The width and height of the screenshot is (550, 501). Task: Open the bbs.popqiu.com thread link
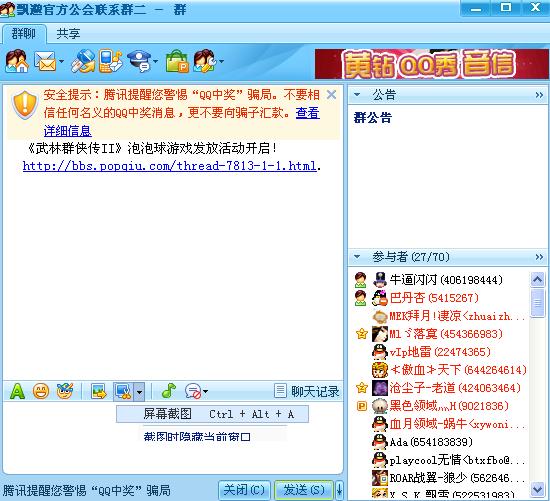click(x=170, y=165)
